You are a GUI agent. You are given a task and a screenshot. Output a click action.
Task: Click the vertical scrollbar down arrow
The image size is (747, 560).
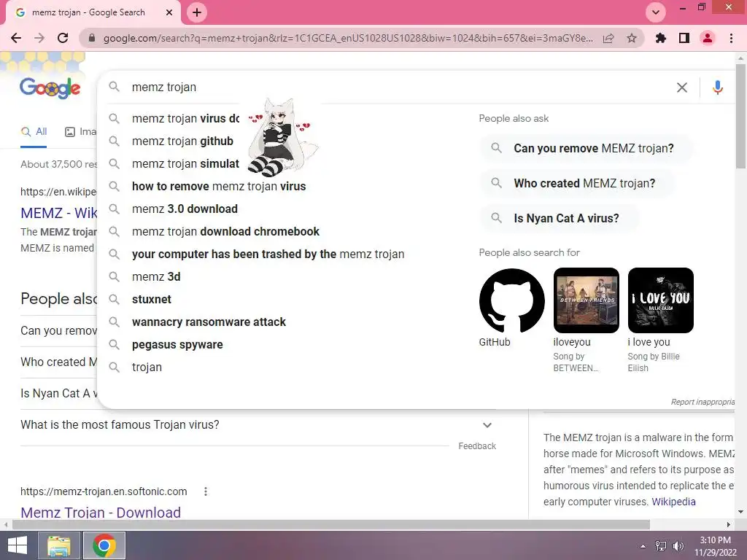point(740,512)
